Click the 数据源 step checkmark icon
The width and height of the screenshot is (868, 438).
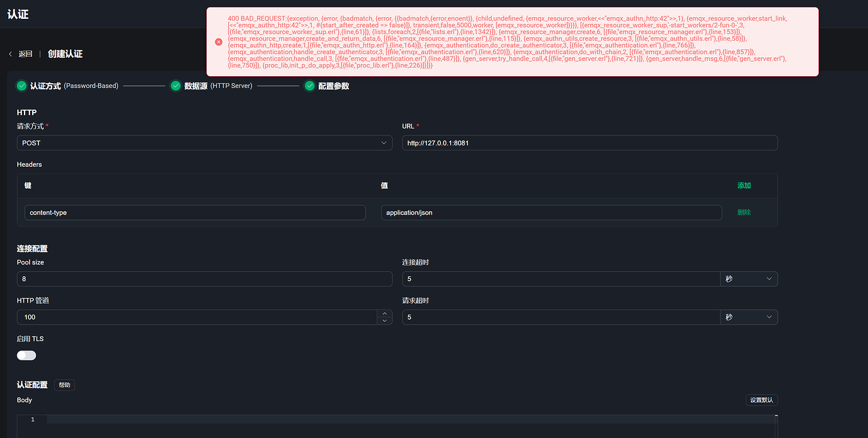point(176,86)
